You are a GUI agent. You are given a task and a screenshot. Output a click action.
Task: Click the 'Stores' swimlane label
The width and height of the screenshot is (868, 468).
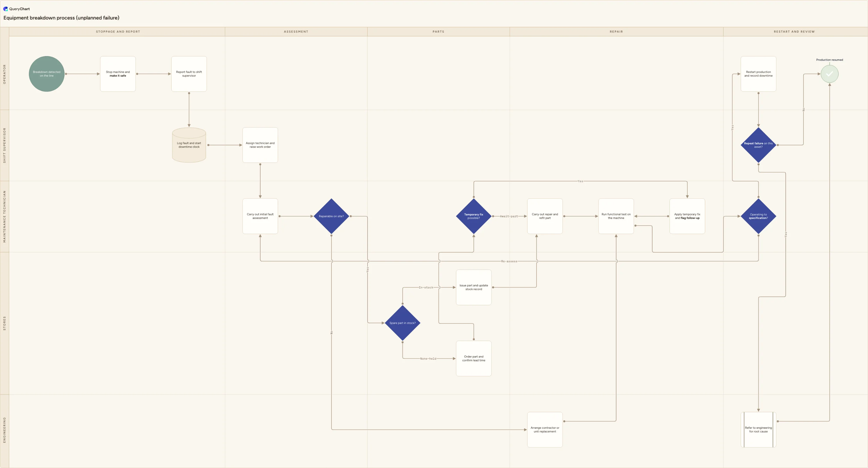(4, 323)
